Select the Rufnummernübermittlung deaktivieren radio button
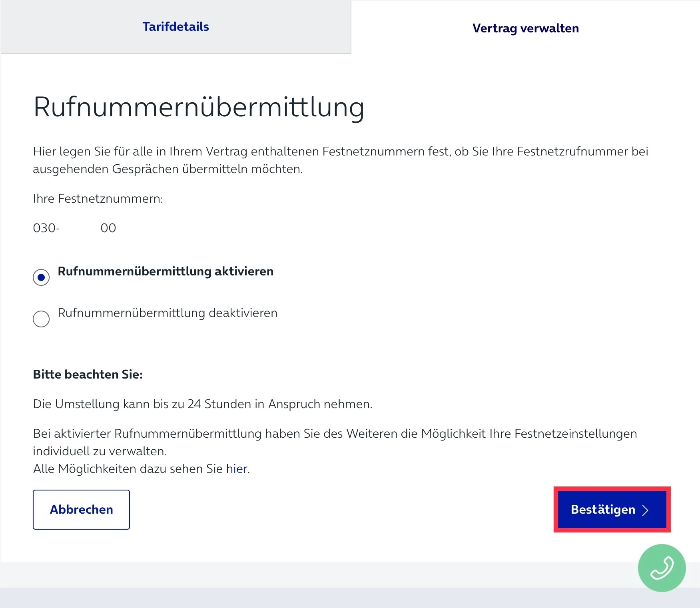Image resolution: width=700 pixels, height=608 pixels. click(x=41, y=319)
